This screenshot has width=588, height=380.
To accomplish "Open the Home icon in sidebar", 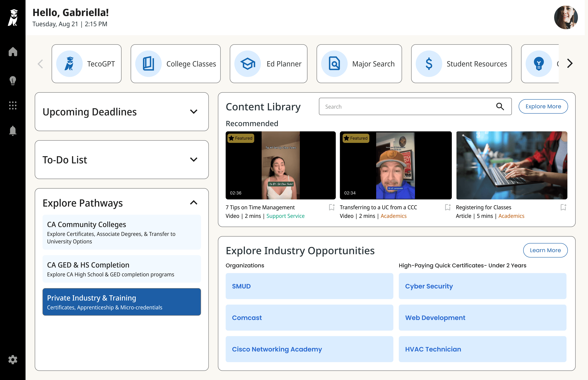I will click(x=13, y=52).
